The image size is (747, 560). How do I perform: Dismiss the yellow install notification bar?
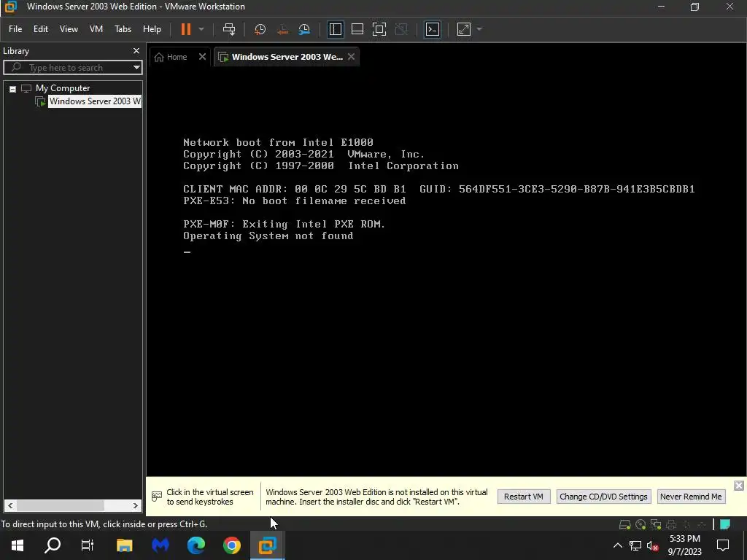739,485
